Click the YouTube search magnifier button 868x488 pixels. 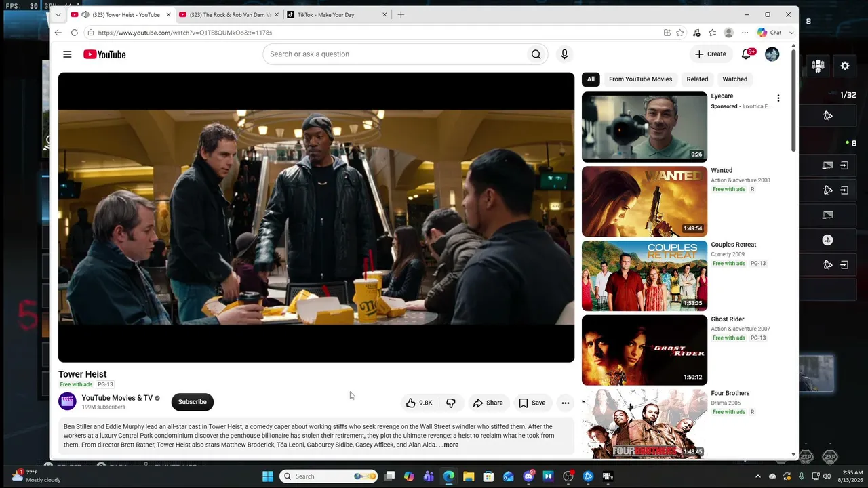click(x=536, y=54)
